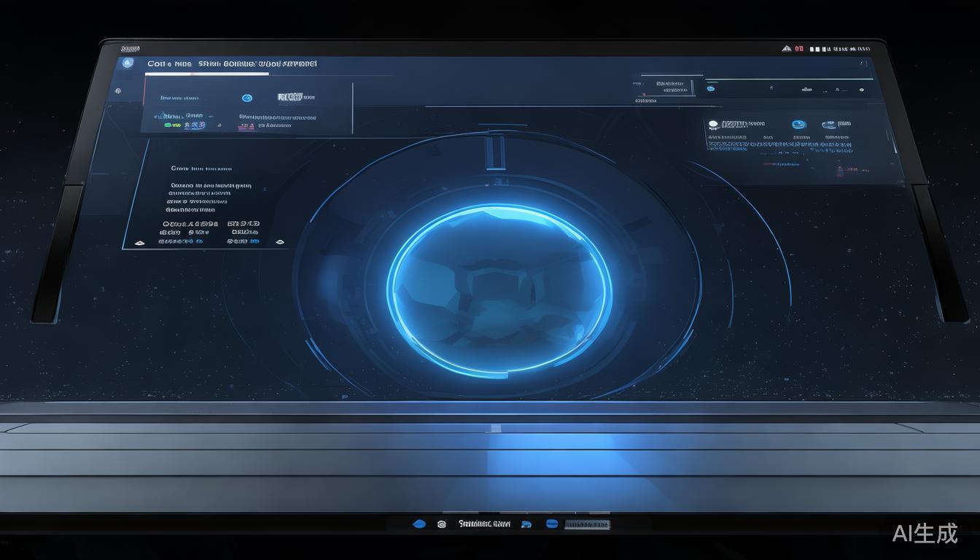980x560 pixels.
Task: Click the glowing blue orb in the center
Action: coord(499,289)
